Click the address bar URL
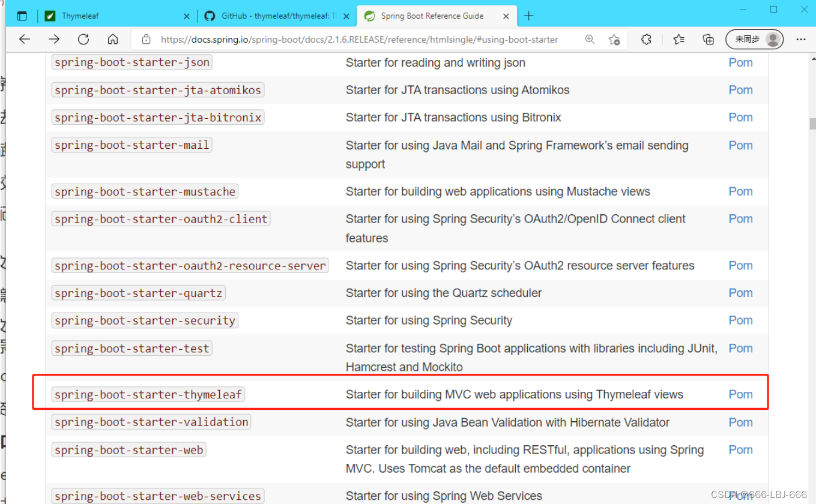 [359, 40]
